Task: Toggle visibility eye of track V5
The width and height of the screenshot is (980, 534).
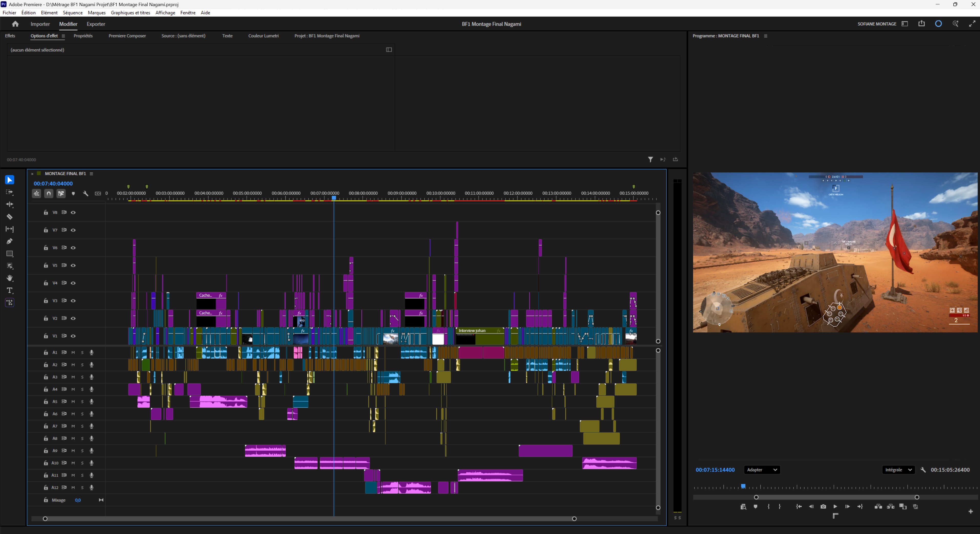Action: coord(73,265)
